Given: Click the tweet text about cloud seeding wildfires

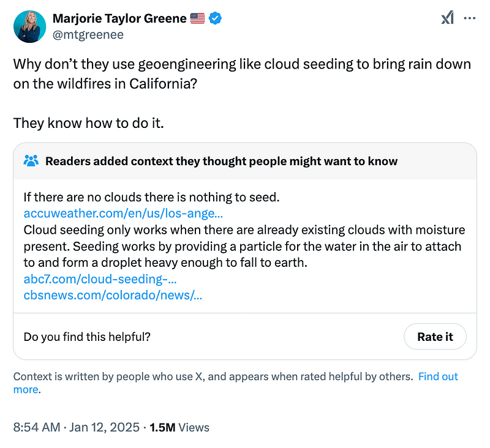Looking at the screenshot, I should 241,73.
